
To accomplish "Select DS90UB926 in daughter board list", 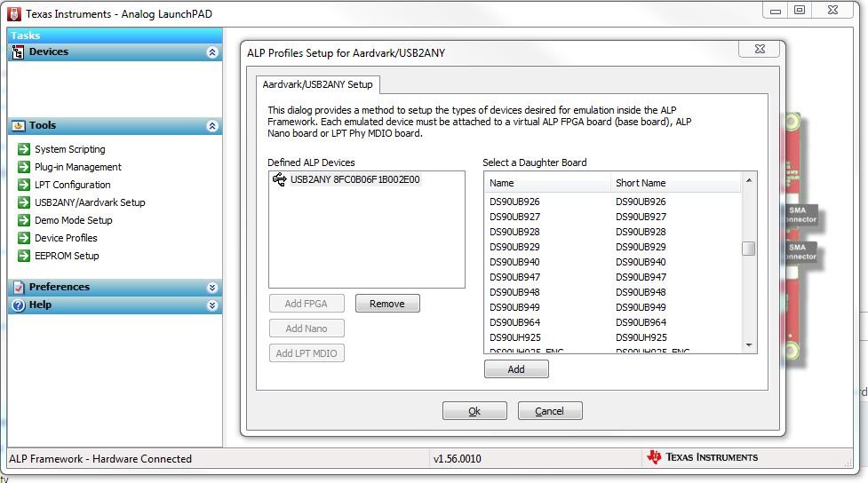I will 612,202.
